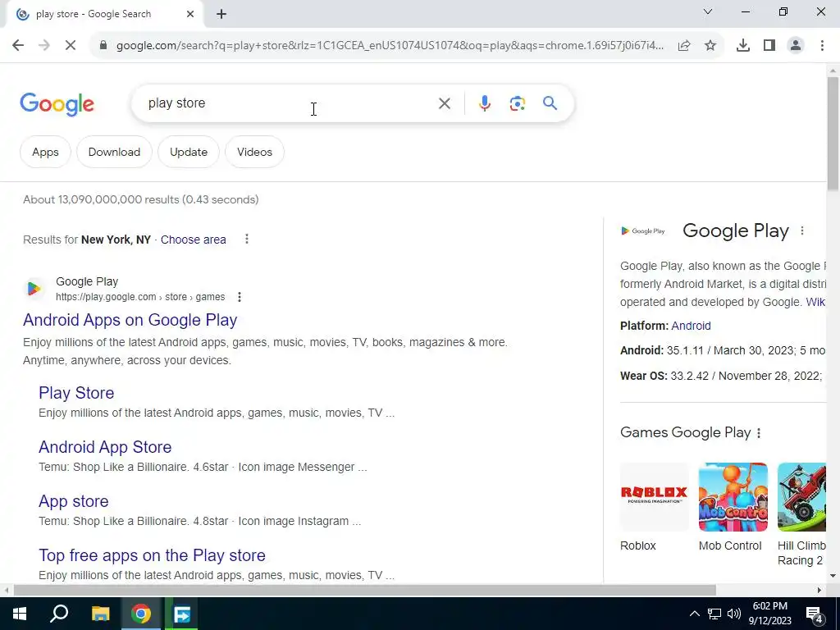Image resolution: width=840 pixels, height=630 pixels.
Task: Click the results count text
Action: point(141,200)
